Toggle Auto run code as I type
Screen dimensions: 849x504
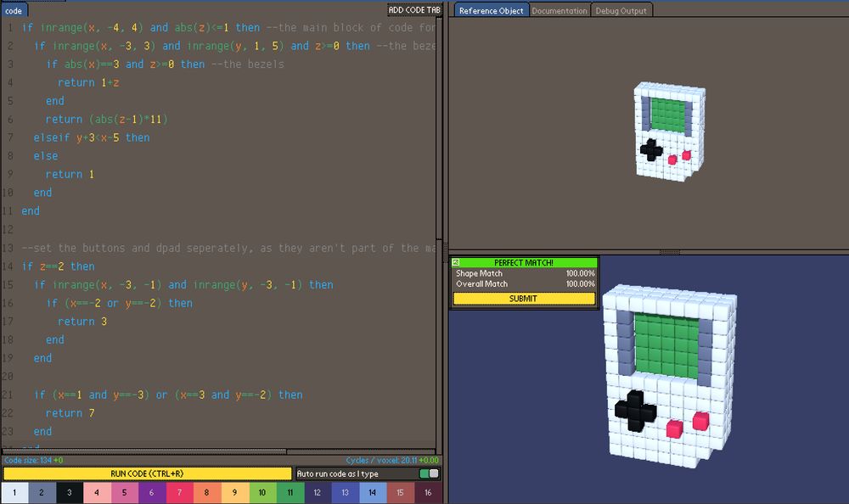click(x=430, y=473)
